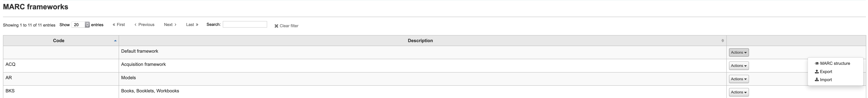Open Actions dropdown for Books, Booklets, Workbooks
Image resolution: width=868 pixels, height=98 pixels.
point(739,92)
